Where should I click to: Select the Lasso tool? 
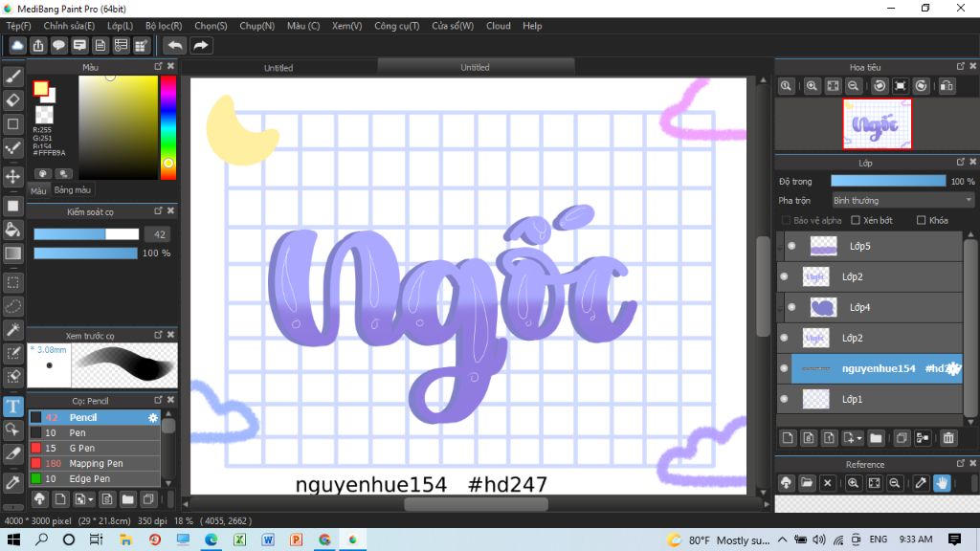[x=13, y=306]
